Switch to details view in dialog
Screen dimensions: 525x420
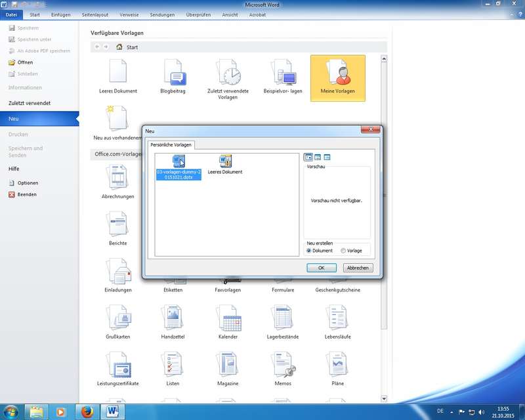coord(327,157)
